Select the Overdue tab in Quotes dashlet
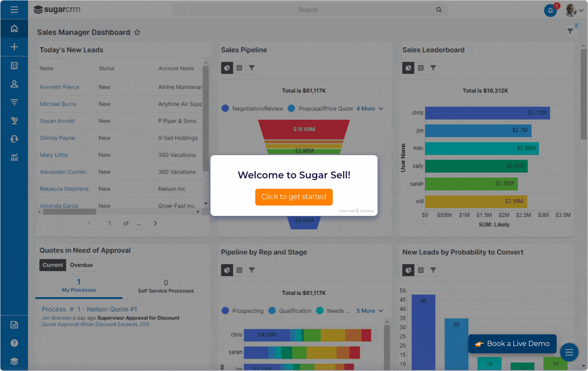The height and width of the screenshot is (371, 588). click(81, 265)
